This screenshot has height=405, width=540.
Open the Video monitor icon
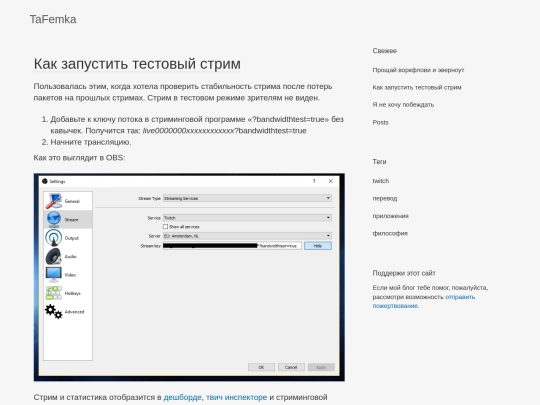[x=54, y=275]
